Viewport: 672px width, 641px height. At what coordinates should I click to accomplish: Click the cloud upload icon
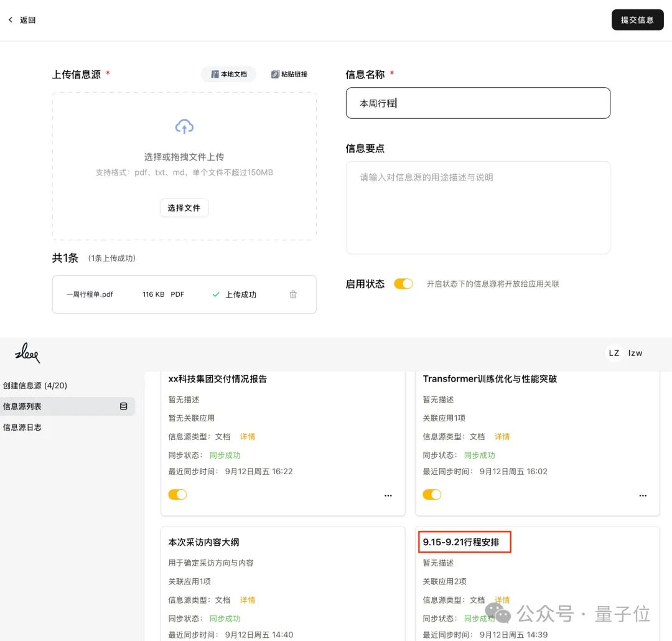pos(184,127)
